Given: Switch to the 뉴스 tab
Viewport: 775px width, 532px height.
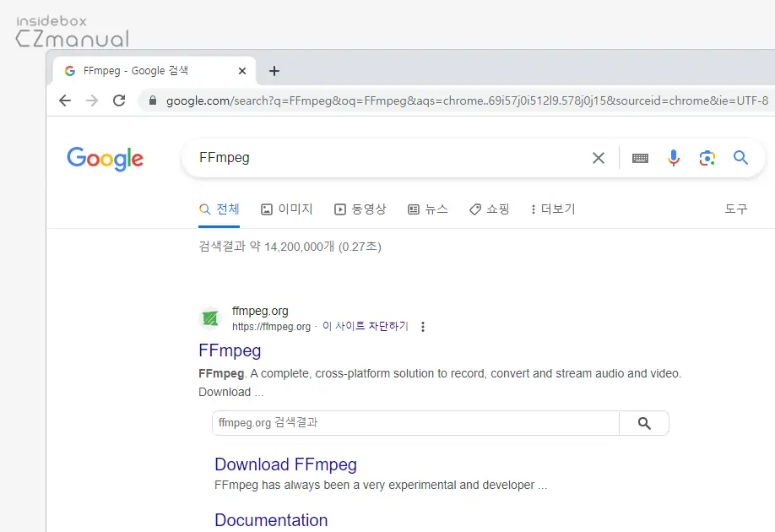Looking at the screenshot, I should (x=427, y=209).
